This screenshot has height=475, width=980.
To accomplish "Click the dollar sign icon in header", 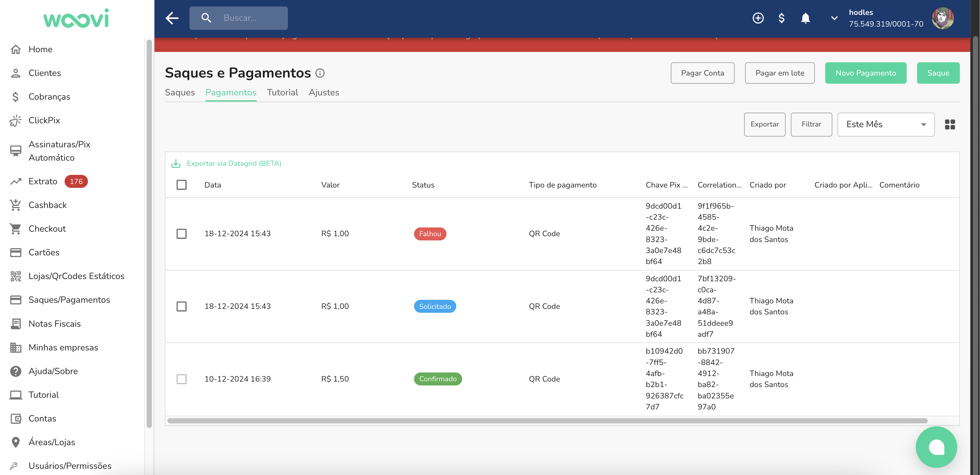I will point(781,18).
